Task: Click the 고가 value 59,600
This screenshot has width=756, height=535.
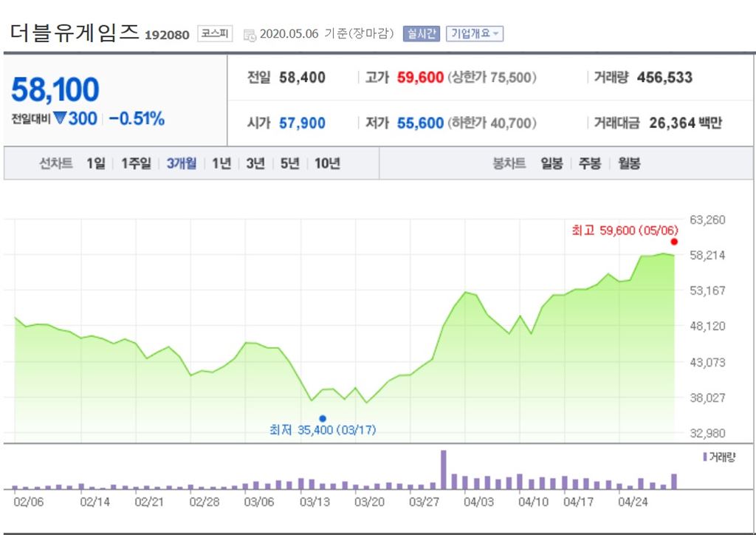Action: 420,77
